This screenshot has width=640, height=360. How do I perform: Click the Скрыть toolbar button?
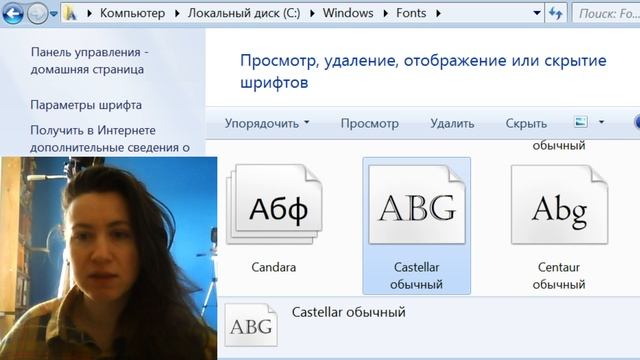pyautogui.click(x=526, y=123)
